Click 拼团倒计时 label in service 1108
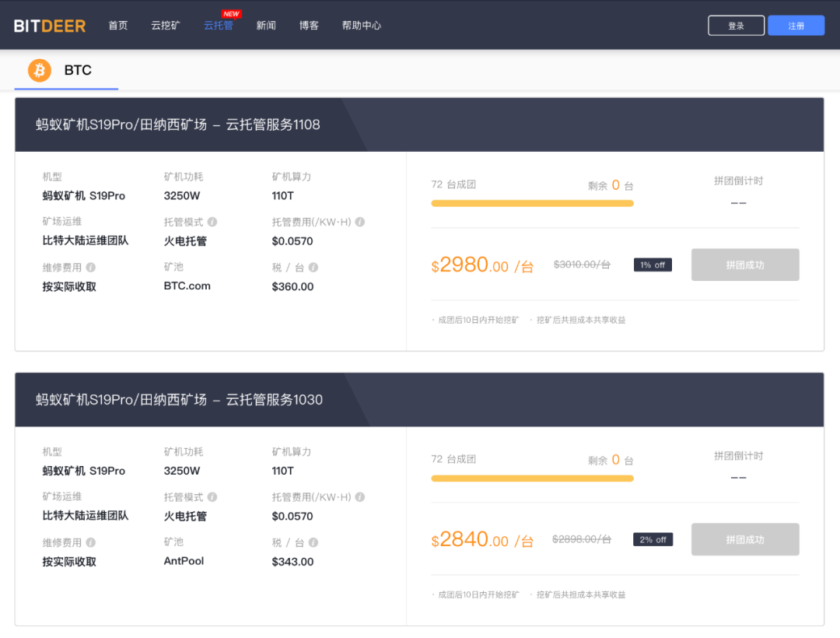 coord(738,181)
